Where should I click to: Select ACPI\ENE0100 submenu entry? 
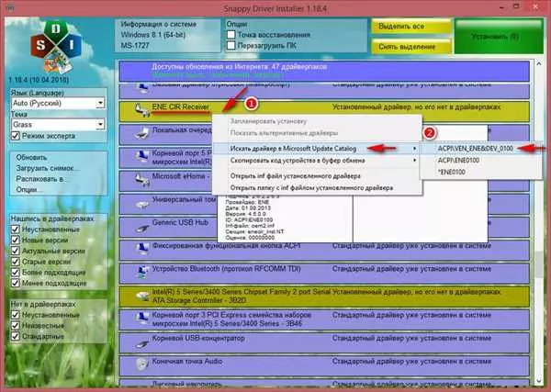click(481, 161)
